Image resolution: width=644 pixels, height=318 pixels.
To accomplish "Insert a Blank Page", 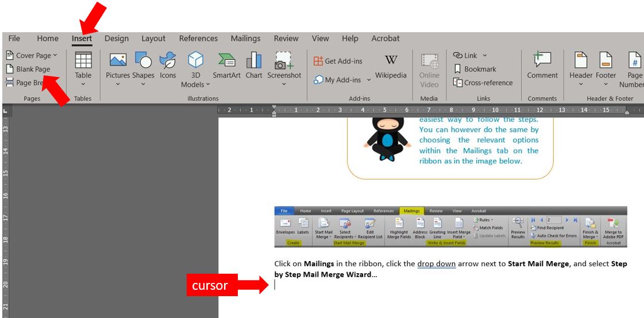I will coord(28,69).
